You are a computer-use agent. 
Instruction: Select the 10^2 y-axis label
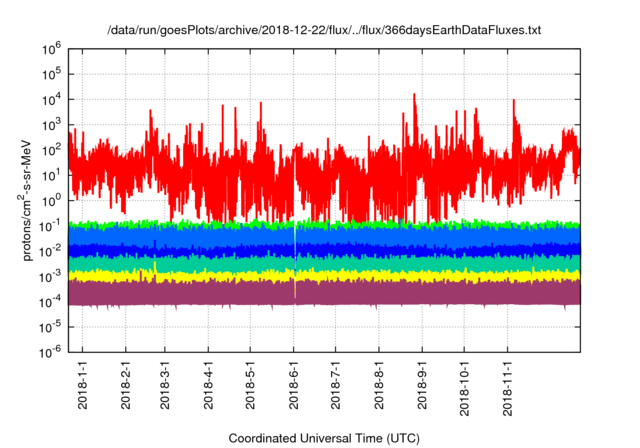[51, 150]
